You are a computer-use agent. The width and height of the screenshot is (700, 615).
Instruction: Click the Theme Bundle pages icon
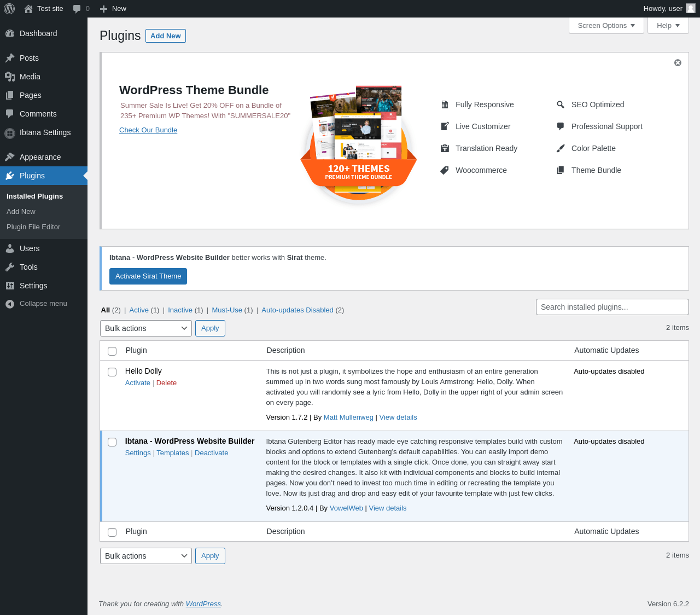pos(561,170)
